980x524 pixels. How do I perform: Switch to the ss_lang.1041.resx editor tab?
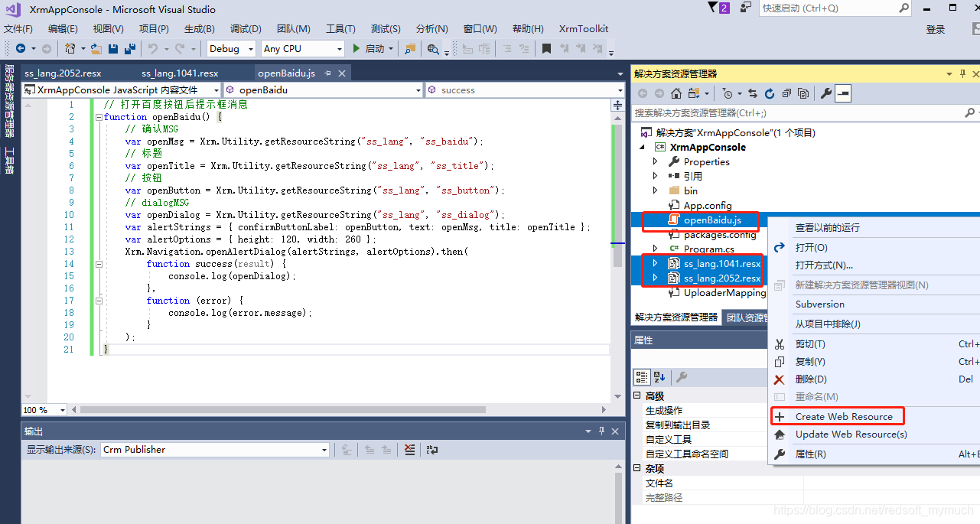(180, 73)
